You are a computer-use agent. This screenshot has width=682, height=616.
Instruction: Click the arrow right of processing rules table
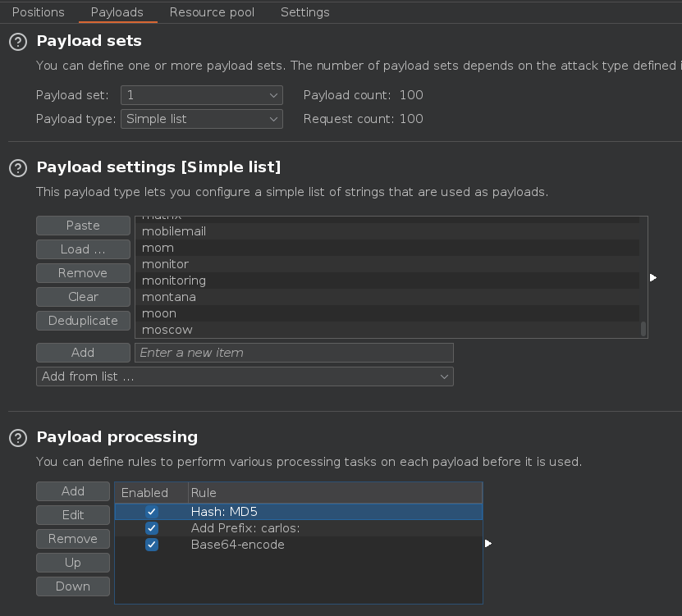[488, 543]
